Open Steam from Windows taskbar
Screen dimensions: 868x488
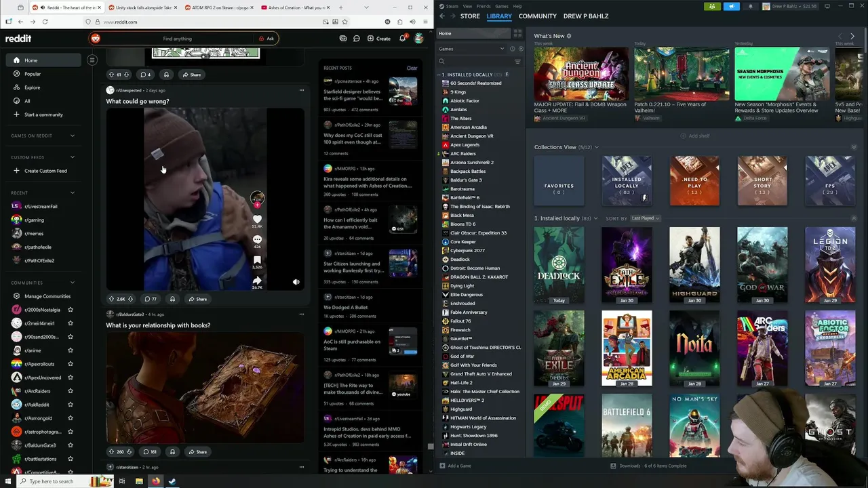172,481
